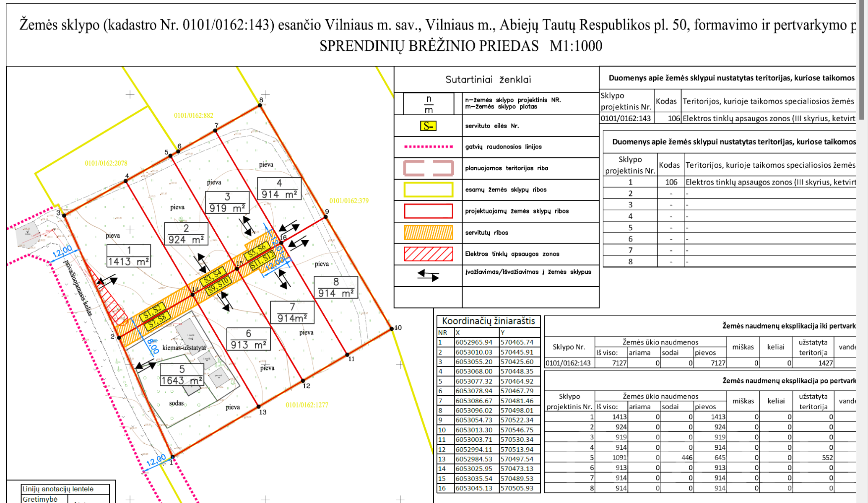
Task: Click the 'Žemės naudmenų eksplikacija po pertvark' heading
Action: [789, 381]
